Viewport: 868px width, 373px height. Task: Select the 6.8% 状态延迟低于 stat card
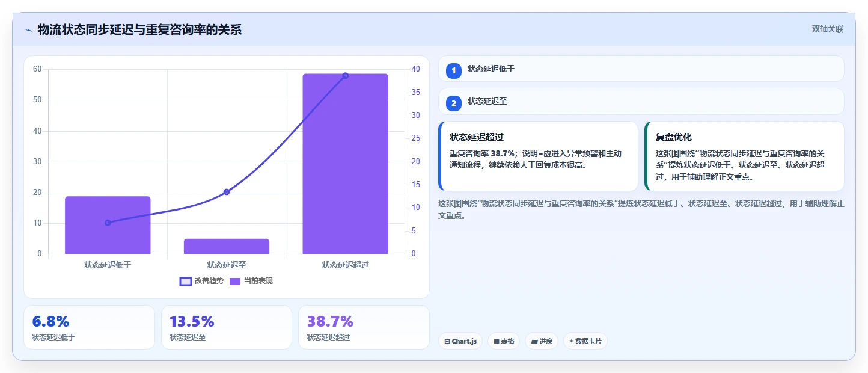(x=89, y=327)
